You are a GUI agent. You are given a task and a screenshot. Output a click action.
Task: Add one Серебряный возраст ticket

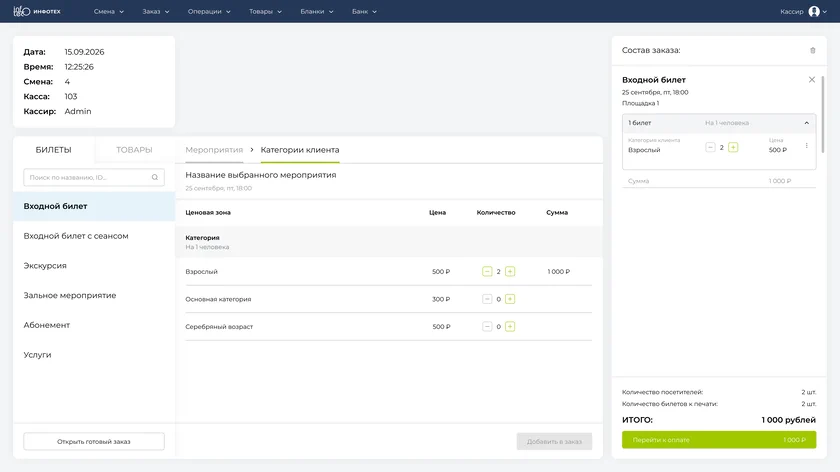[x=510, y=326]
